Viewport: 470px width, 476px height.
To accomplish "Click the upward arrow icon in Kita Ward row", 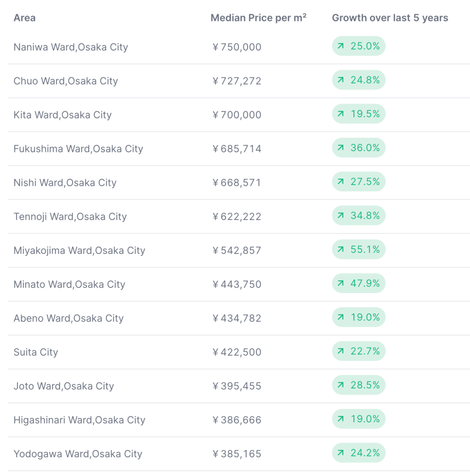I will pos(340,114).
